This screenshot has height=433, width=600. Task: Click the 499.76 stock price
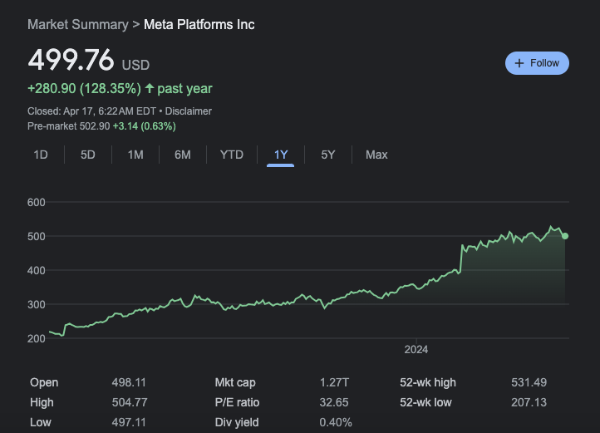71,60
